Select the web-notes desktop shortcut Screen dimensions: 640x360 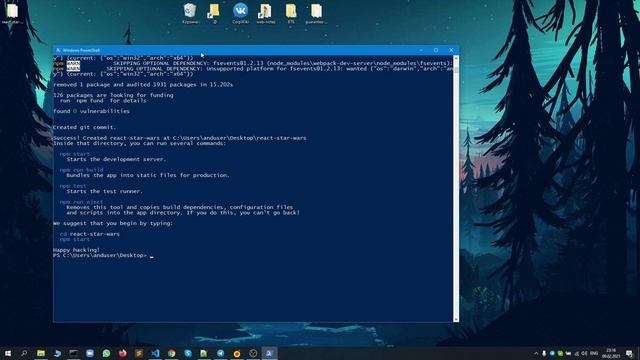pyautogui.click(x=266, y=13)
